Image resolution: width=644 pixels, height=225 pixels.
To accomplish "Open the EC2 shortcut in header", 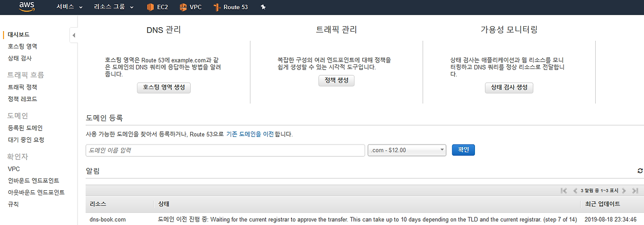I will 157,7.
